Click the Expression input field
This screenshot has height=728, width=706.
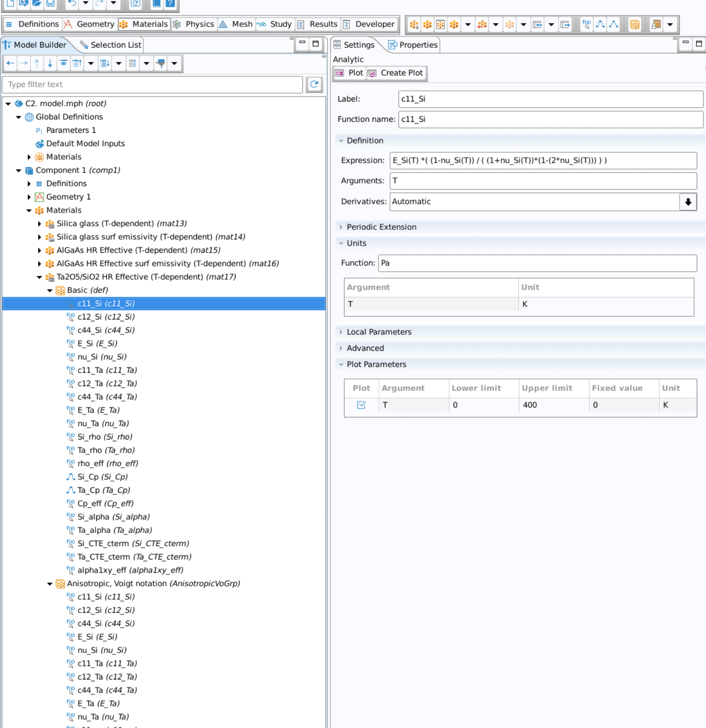point(543,161)
